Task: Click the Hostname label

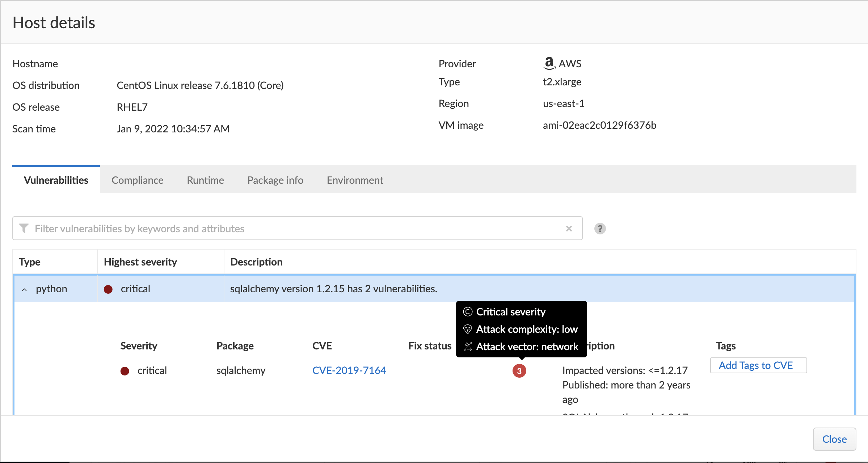Action: coord(35,64)
